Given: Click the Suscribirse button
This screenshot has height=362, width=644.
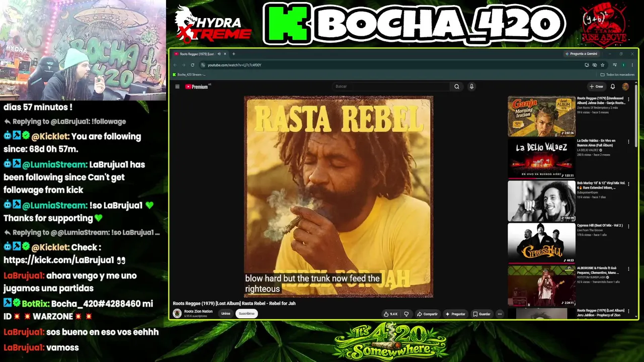Looking at the screenshot, I should (247, 314).
